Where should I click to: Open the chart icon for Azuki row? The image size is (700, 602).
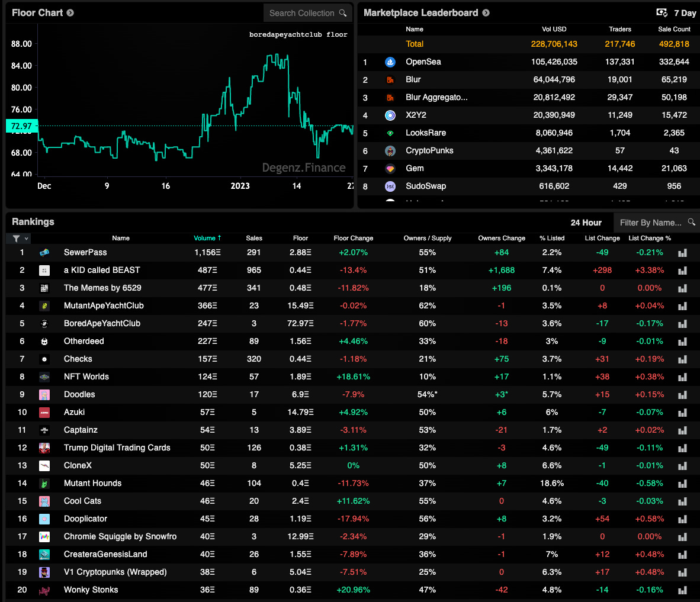682,413
